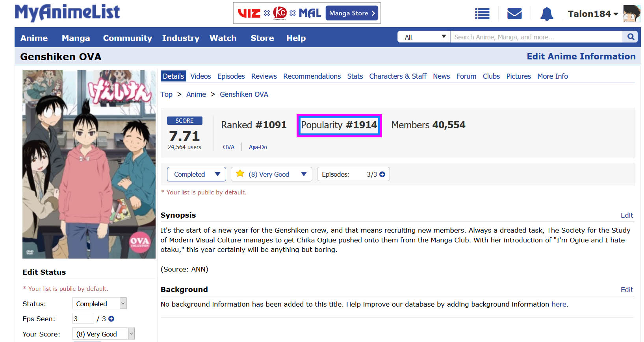The image size is (644, 342).
Task: Open the Your Score select in sidebar
Action: 104,334
